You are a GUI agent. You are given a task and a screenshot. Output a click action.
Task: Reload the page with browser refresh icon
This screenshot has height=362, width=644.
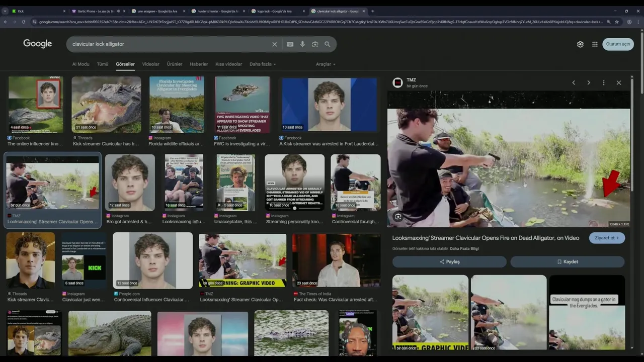tap(23, 22)
